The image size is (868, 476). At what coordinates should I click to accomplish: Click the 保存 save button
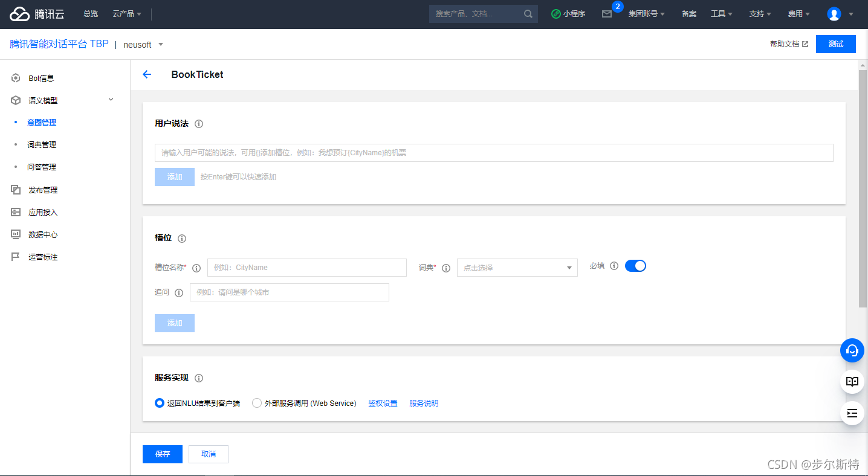[163, 454]
